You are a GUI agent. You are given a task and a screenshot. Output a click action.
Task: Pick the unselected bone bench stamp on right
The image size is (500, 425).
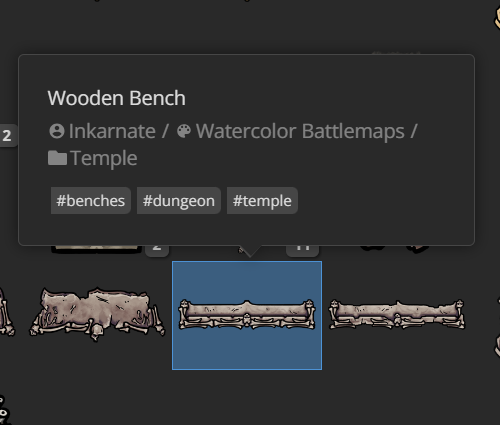397,315
